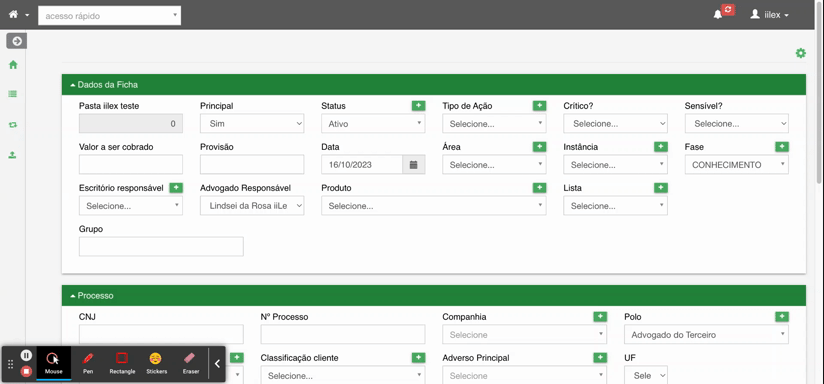Click the Valor a ser cobrado field

click(x=131, y=164)
